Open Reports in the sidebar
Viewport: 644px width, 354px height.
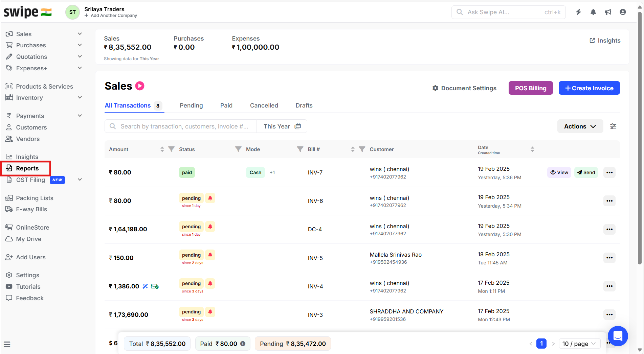(27, 168)
